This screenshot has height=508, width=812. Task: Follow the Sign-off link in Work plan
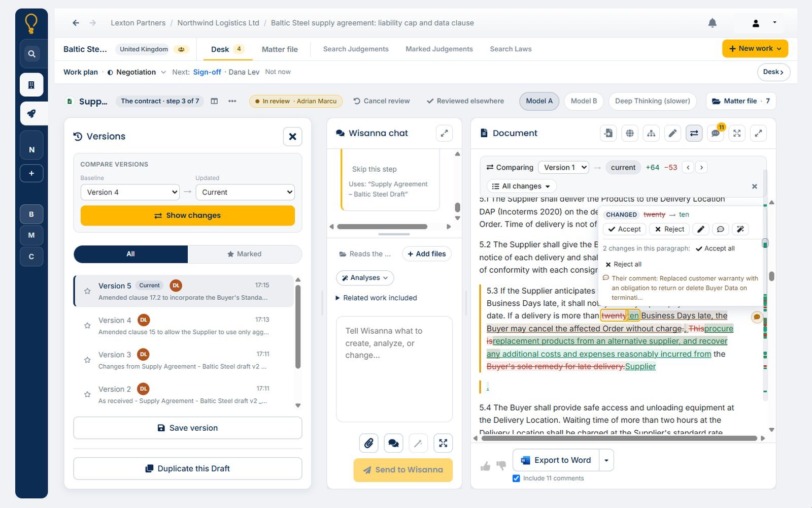pyautogui.click(x=207, y=72)
